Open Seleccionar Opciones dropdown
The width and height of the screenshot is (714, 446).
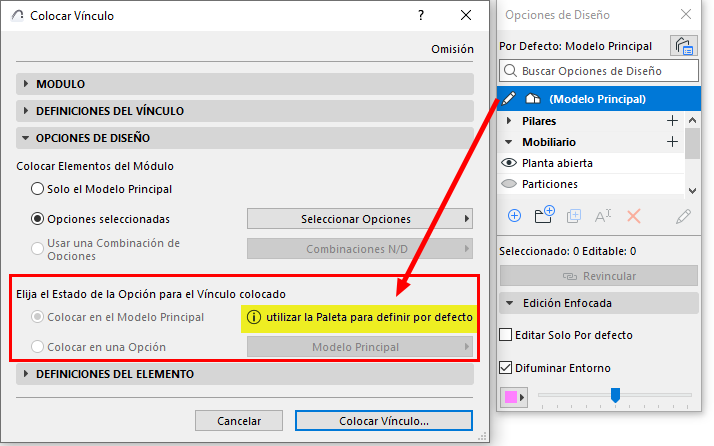360,219
